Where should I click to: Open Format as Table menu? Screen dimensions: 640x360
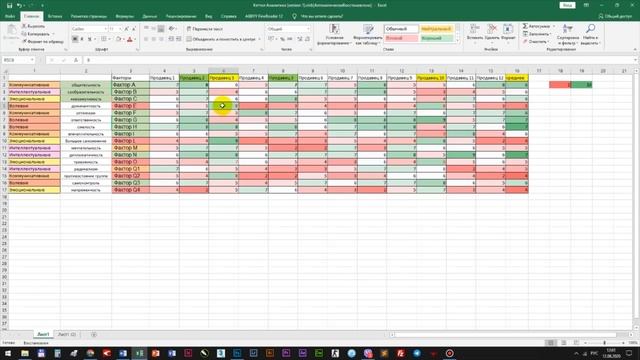pyautogui.click(x=368, y=34)
